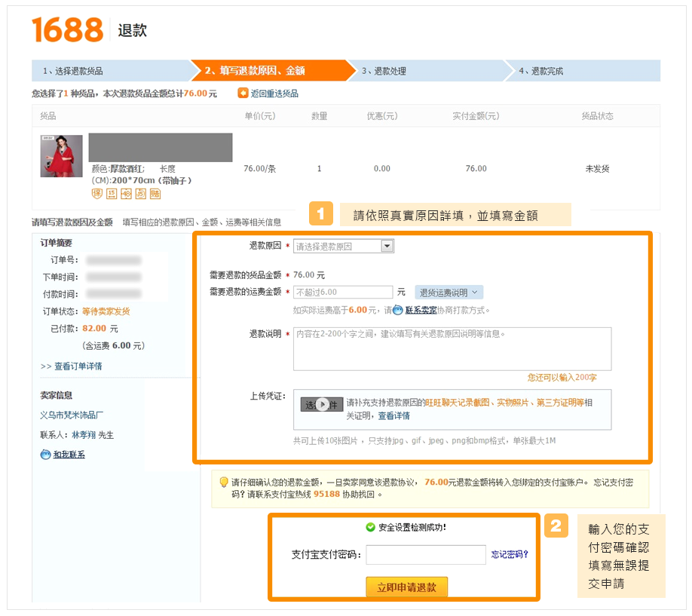
Task: Click the 退款说明 description text area
Action: (x=452, y=348)
